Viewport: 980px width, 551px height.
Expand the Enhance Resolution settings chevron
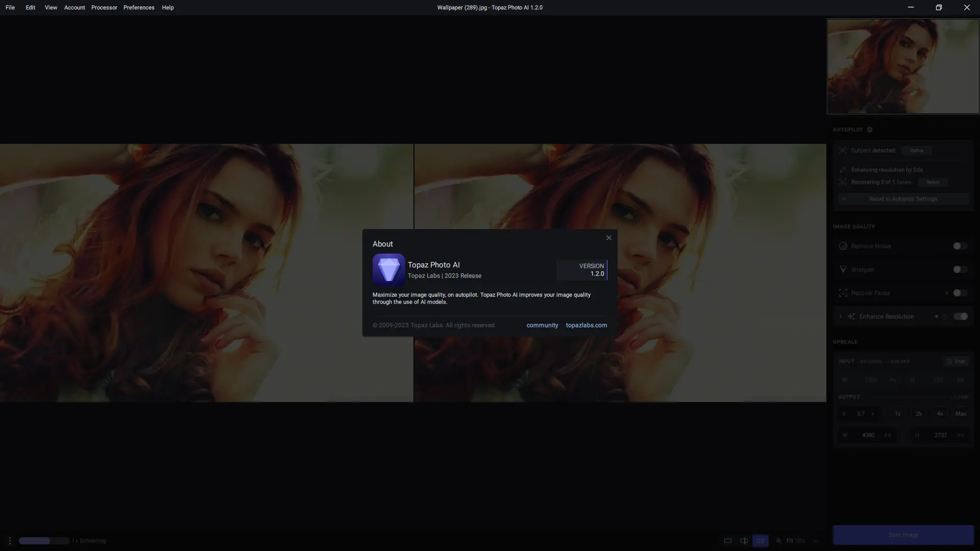pos(840,316)
